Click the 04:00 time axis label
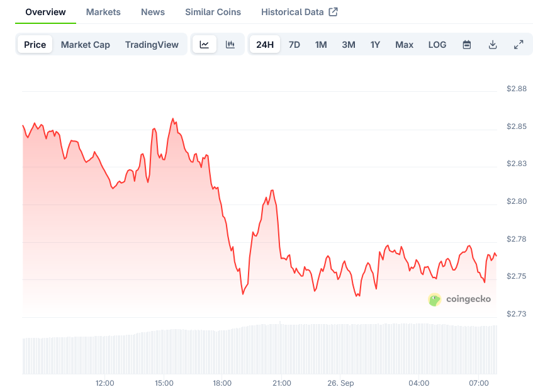533x392 pixels. [419, 383]
